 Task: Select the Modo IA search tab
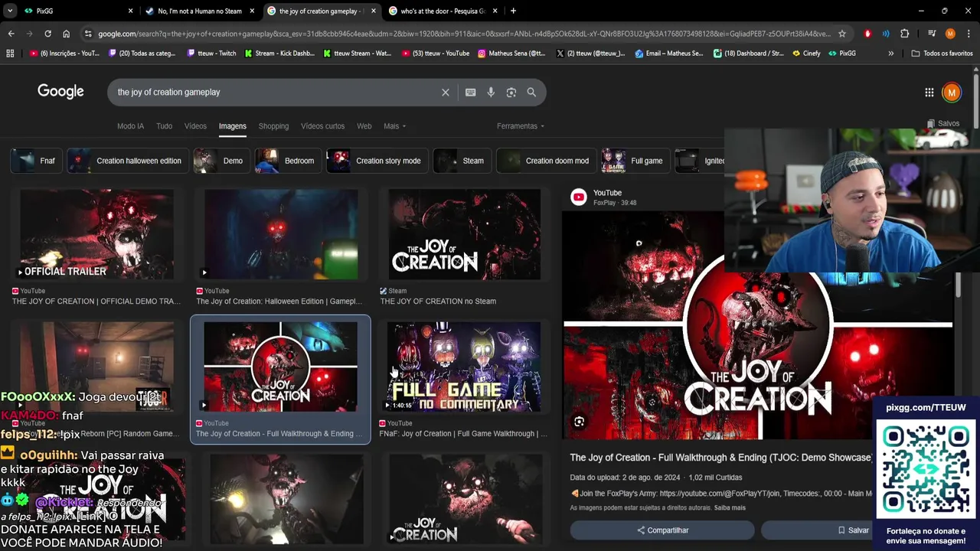pyautogui.click(x=130, y=126)
